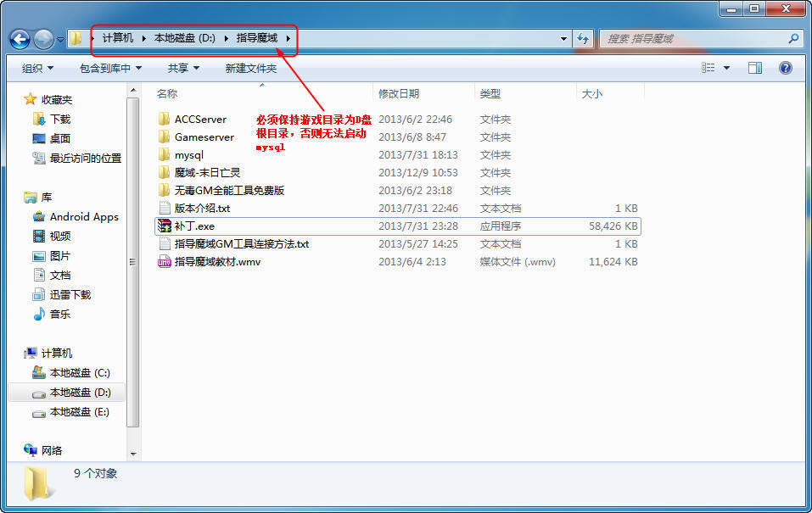The height and width of the screenshot is (513, 812).
Task: Sort by the 修改日期 column header
Action: [399, 94]
